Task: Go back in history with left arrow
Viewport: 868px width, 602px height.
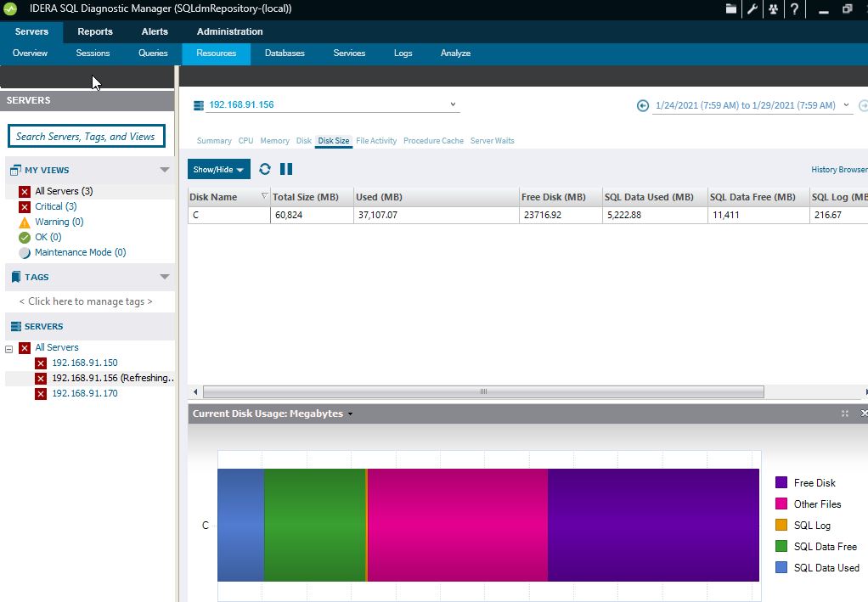Action: pyautogui.click(x=643, y=105)
